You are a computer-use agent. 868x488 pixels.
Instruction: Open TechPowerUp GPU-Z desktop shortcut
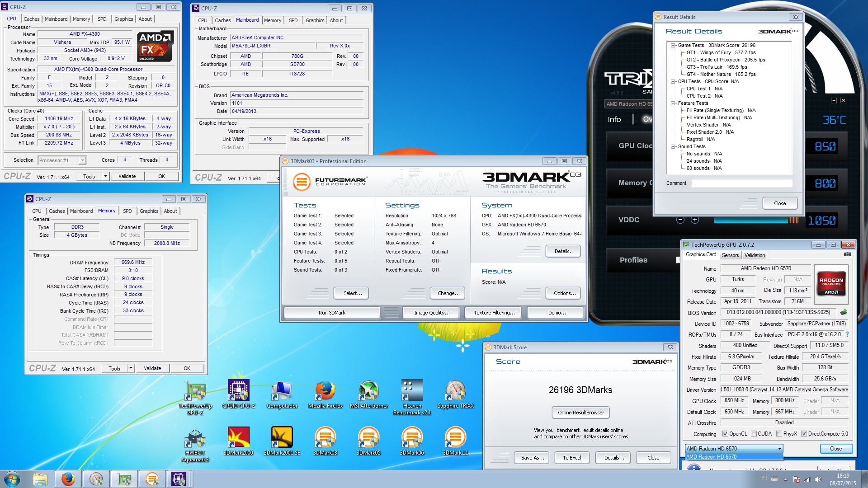pyautogui.click(x=195, y=398)
